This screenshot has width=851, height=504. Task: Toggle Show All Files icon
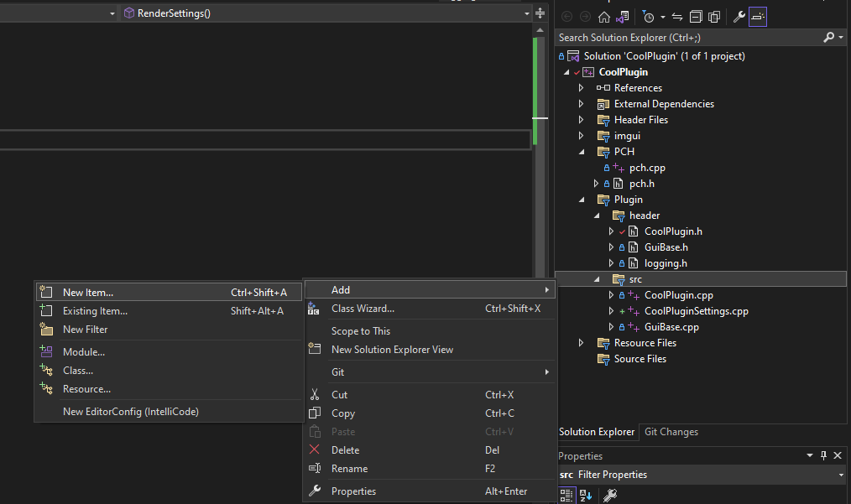click(x=714, y=17)
